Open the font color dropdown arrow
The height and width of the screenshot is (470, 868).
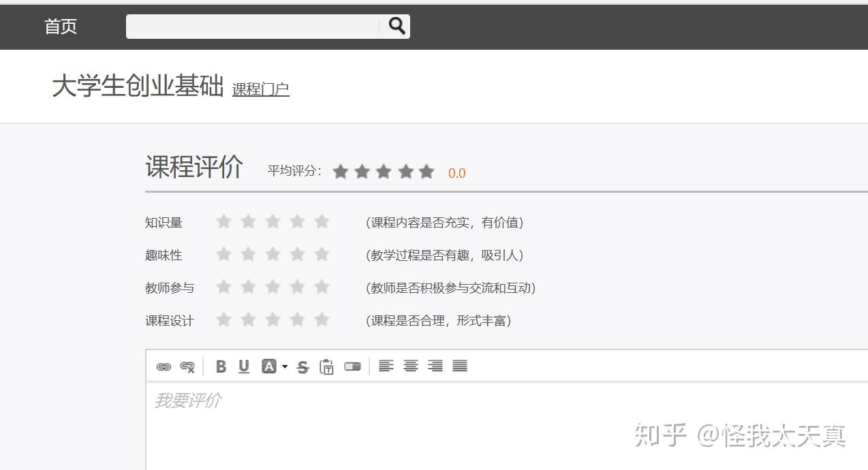coord(285,366)
